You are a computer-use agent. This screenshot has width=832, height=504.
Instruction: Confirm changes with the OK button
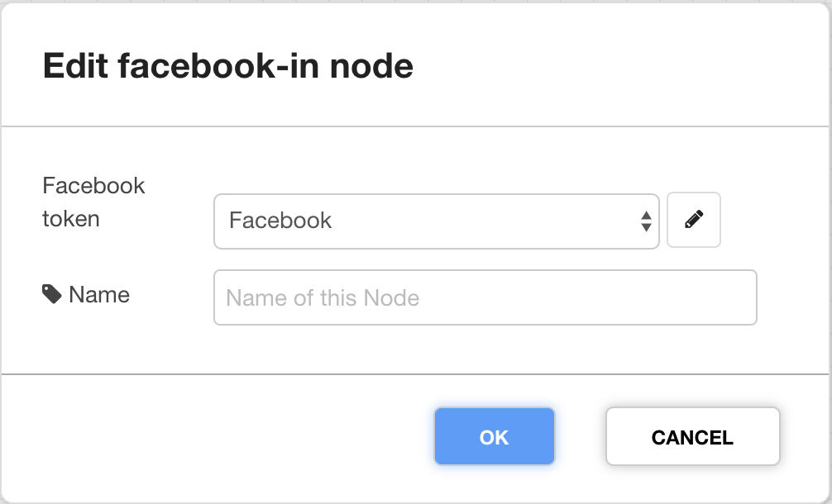click(494, 436)
